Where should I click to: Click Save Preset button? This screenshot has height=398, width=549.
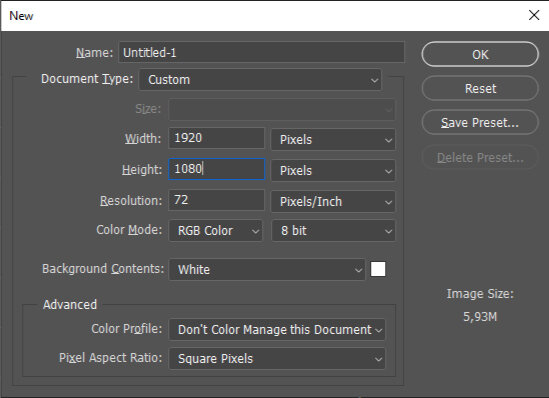click(x=480, y=123)
